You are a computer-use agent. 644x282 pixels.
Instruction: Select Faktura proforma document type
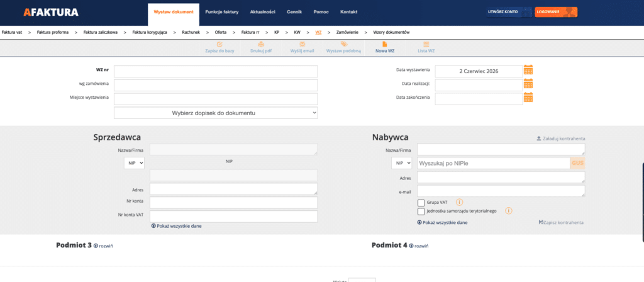[x=53, y=32]
